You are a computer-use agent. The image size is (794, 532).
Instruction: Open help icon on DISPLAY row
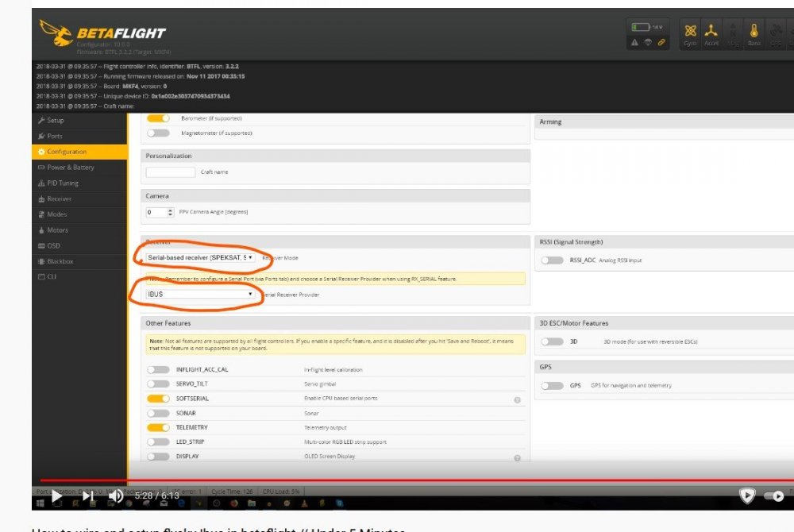tap(517, 457)
